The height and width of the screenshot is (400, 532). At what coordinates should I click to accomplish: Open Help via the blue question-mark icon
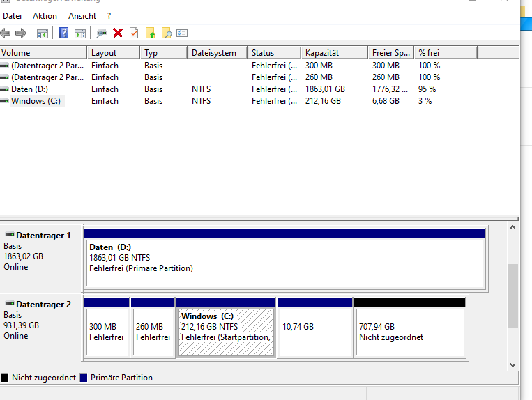[x=63, y=33]
